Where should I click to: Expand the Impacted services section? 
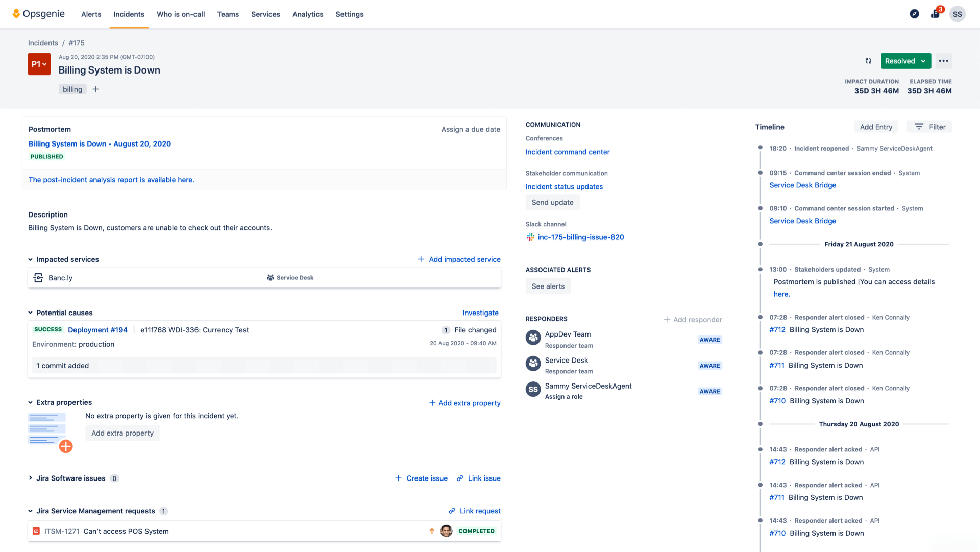point(30,259)
